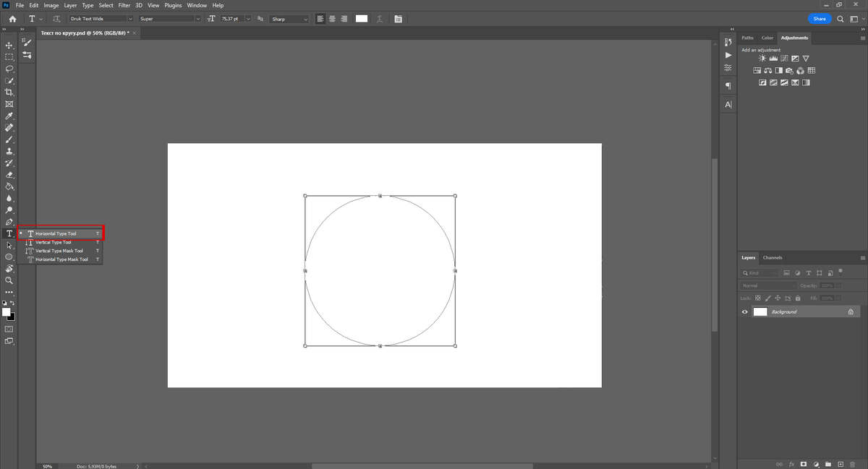Add a Hue/Saturation adjustment

(757, 71)
